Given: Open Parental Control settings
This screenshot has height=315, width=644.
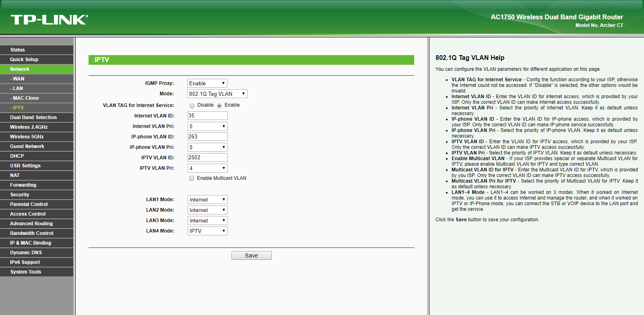Looking at the screenshot, I should click(37, 204).
